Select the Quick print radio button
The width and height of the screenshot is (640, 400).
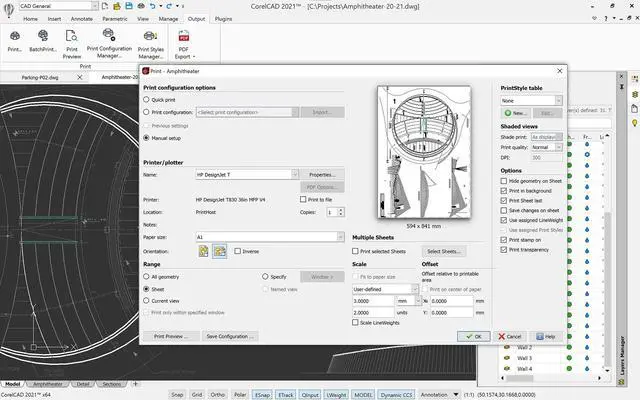(x=146, y=100)
